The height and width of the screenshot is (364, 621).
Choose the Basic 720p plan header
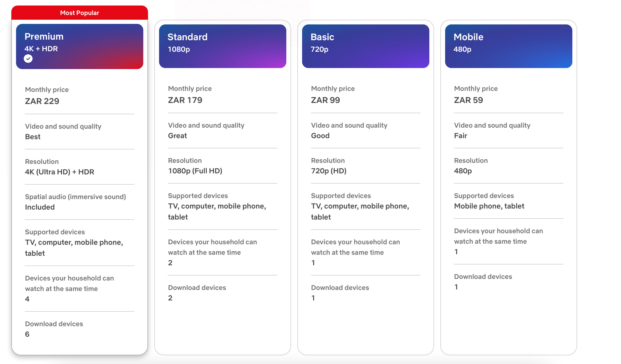point(365,46)
